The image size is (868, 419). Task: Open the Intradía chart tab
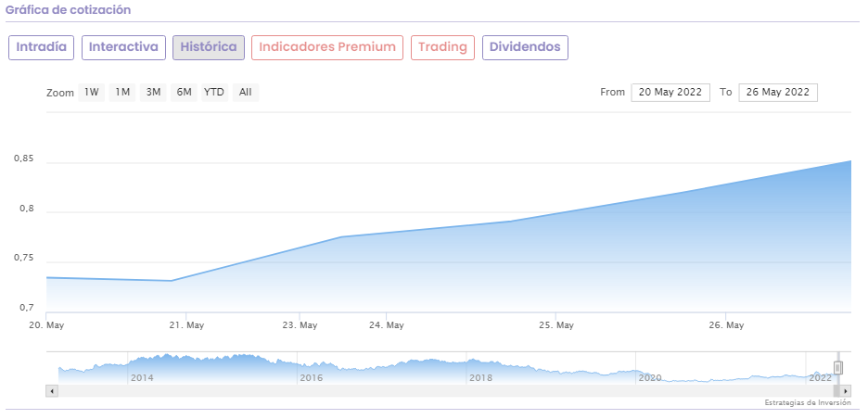tap(42, 47)
